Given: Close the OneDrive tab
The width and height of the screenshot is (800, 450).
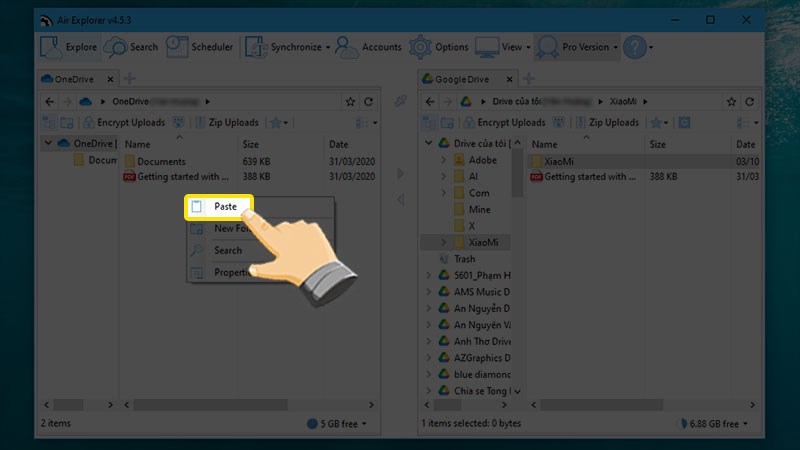Looking at the screenshot, I should point(110,79).
